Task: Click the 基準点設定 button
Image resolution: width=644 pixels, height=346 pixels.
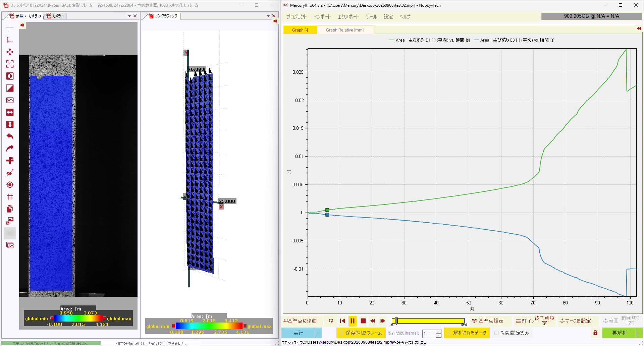Action: [487, 321]
